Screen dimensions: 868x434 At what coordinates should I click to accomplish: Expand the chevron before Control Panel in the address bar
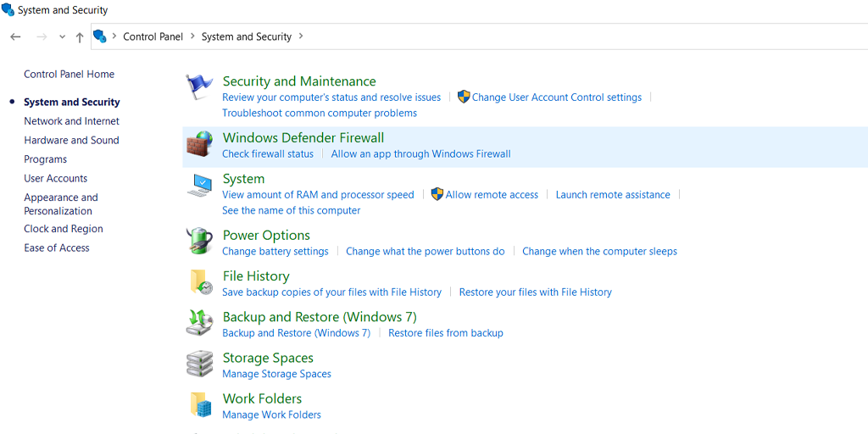pos(114,36)
